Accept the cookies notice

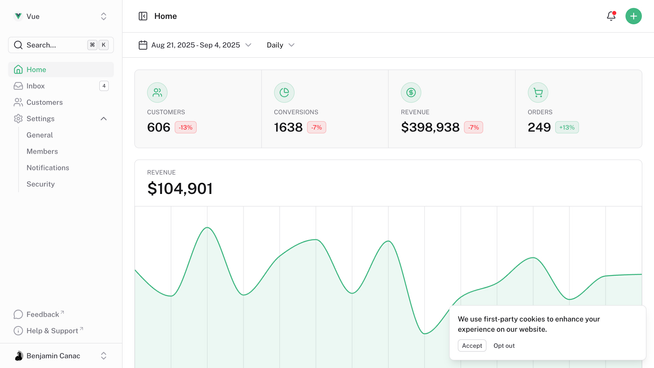[472, 345]
